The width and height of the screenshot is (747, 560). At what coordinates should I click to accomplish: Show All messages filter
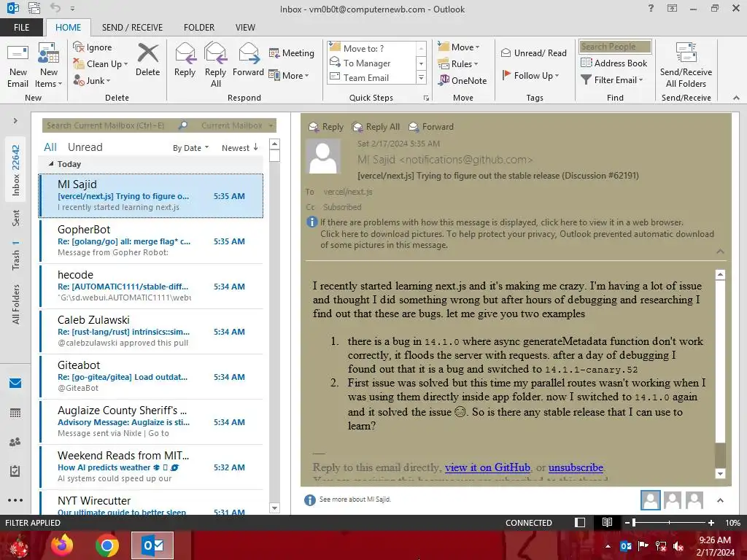click(x=50, y=147)
